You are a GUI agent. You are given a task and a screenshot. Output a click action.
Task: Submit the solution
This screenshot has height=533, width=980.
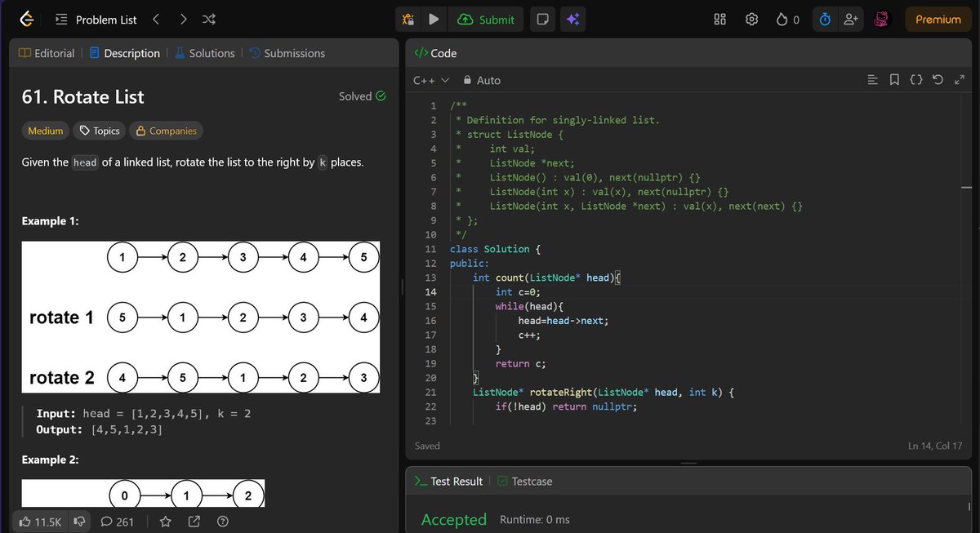(x=486, y=20)
